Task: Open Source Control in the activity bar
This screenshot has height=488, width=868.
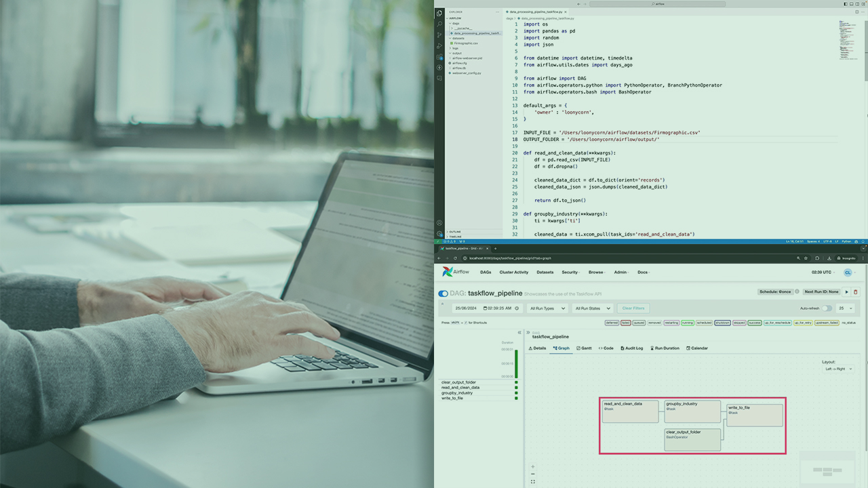Action: [x=439, y=35]
